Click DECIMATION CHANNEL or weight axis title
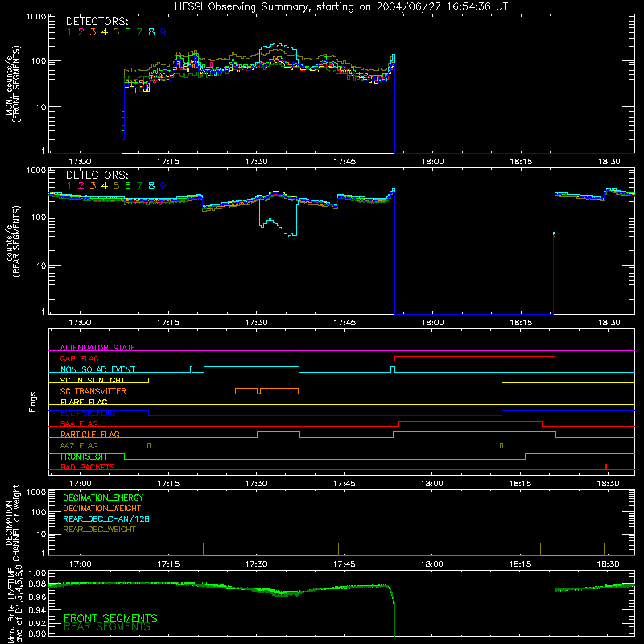 [x=13, y=522]
